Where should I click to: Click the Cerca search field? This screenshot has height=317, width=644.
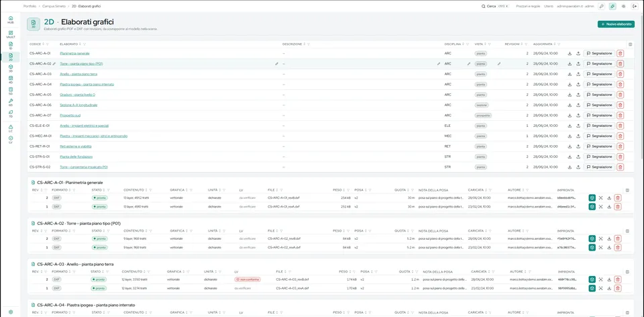point(495,6)
